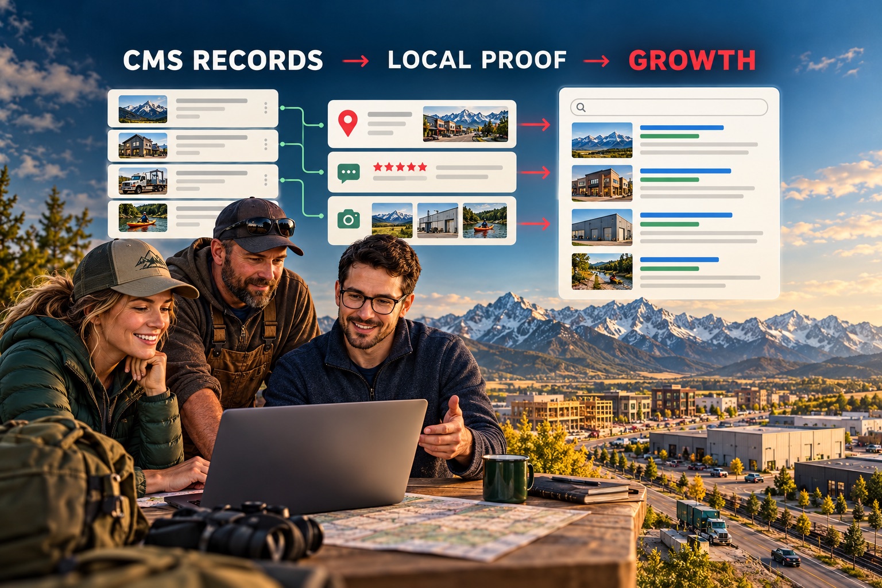This screenshot has width=882, height=588.
Task: Click the "LOCAL PROOF" heading
Action: (x=477, y=60)
